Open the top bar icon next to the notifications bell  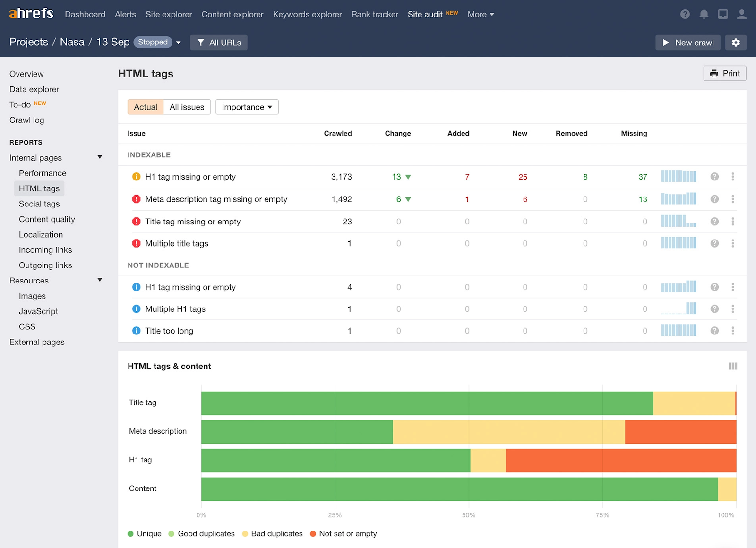click(x=722, y=14)
